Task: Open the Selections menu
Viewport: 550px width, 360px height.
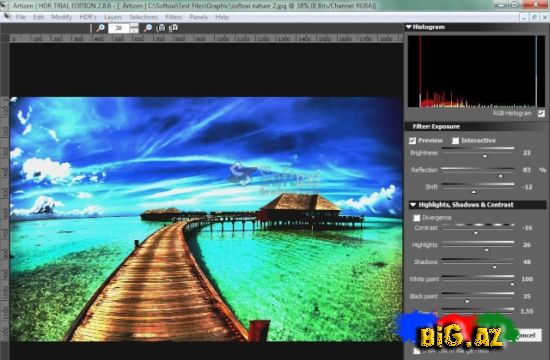Action: coord(143,17)
